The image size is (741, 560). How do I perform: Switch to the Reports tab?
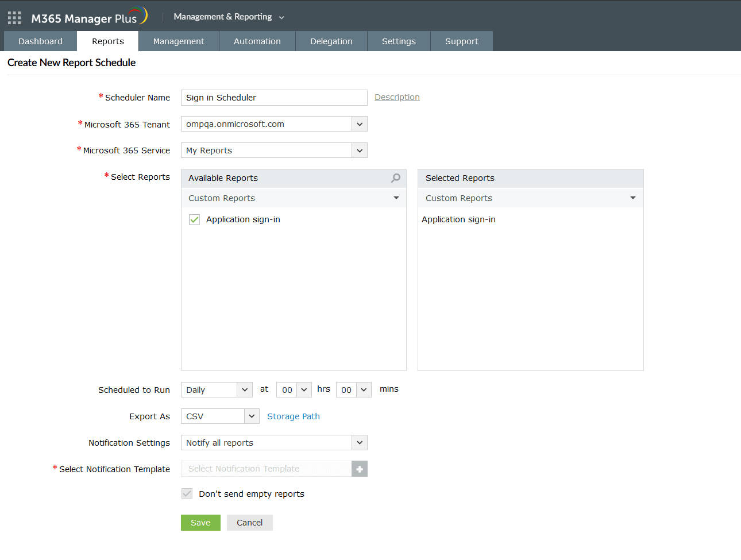pos(108,41)
